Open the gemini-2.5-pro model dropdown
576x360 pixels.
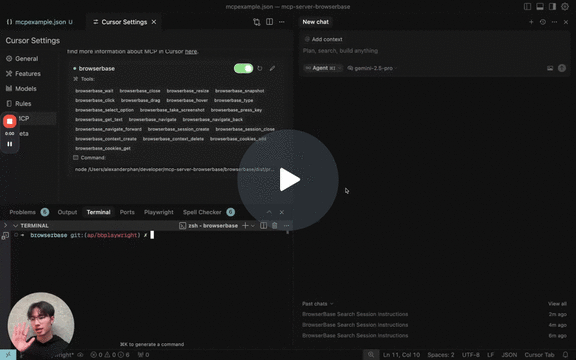click(372, 68)
